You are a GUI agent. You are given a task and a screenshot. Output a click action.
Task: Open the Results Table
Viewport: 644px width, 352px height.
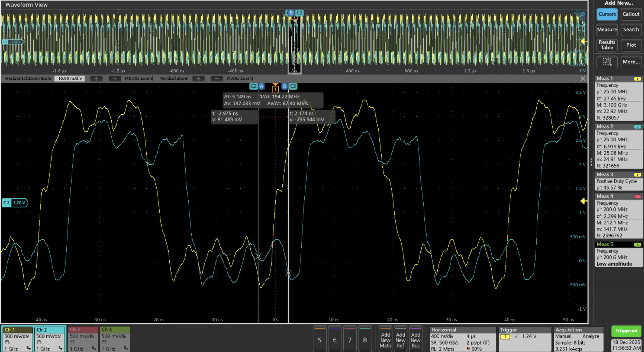click(x=607, y=45)
